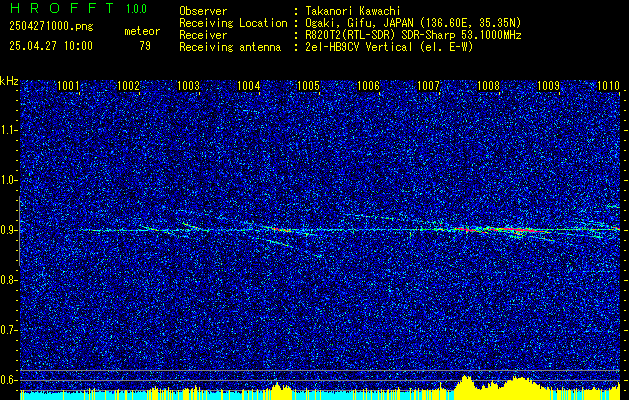Click the 0.6 kHz frequency tick label

click(x=7, y=380)
